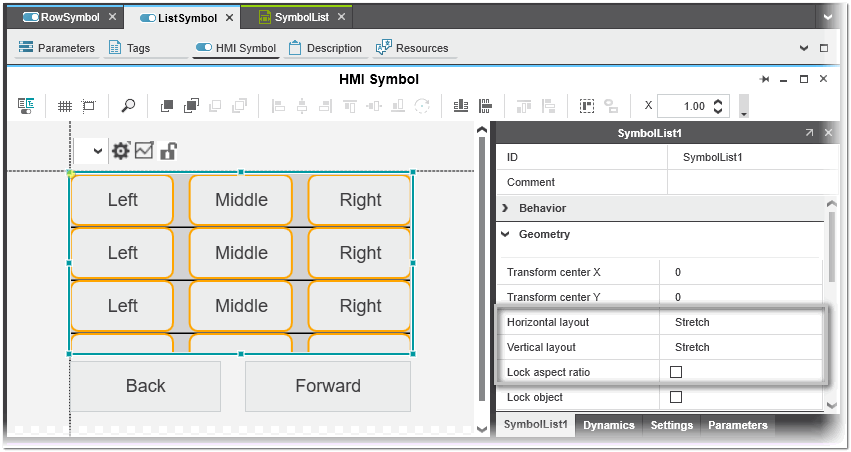
Task: Open the gear settings icon on canvas
Action: coord(121,151)
